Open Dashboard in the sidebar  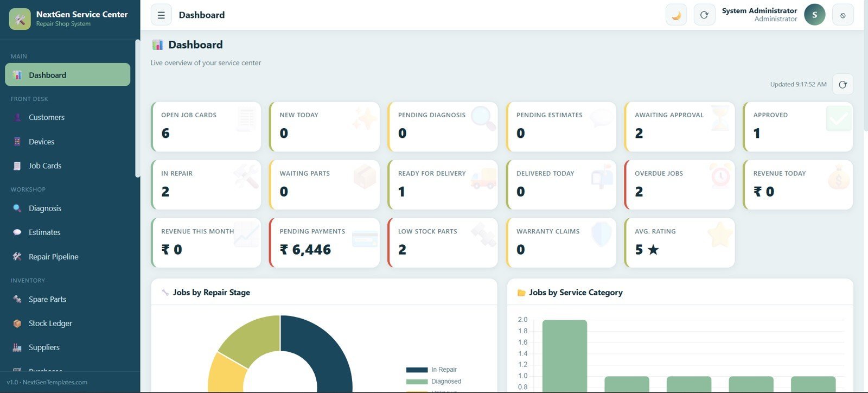pyautogui.click(x=67, y=75)
